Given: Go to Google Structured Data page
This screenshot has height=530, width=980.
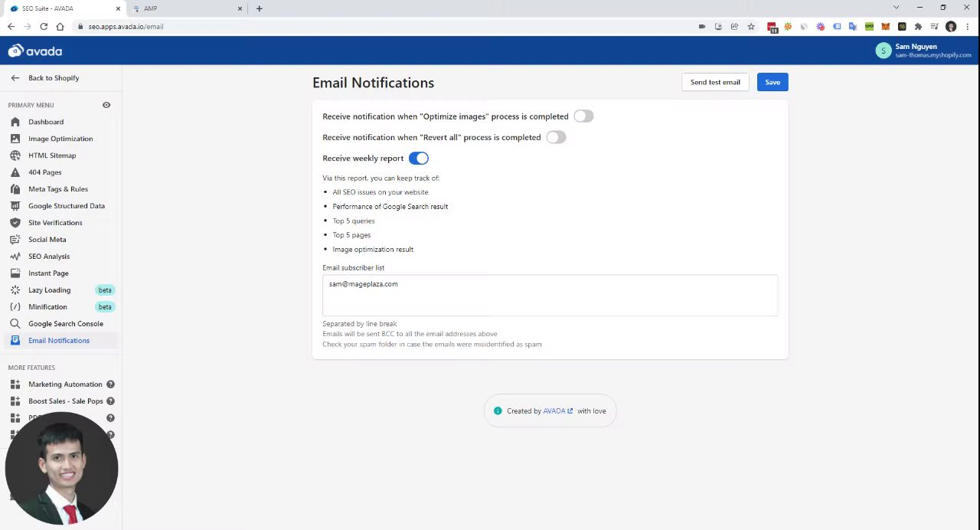Looking at the screenshot, I should click(x=67, y=206).
